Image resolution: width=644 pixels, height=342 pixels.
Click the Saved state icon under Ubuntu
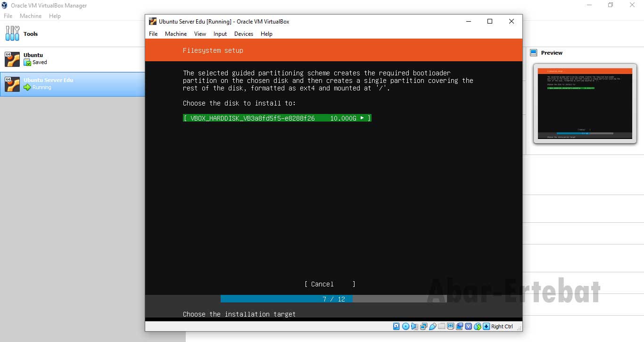point(27,62)
